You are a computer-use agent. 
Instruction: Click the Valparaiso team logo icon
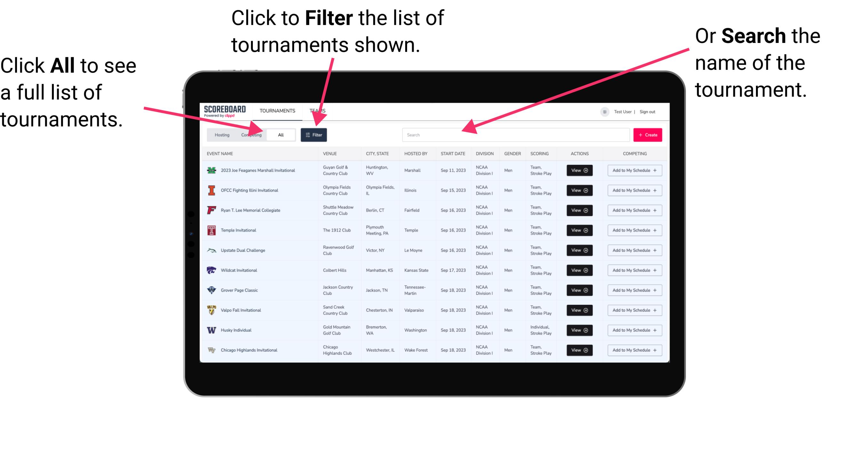tap(212, 310)
